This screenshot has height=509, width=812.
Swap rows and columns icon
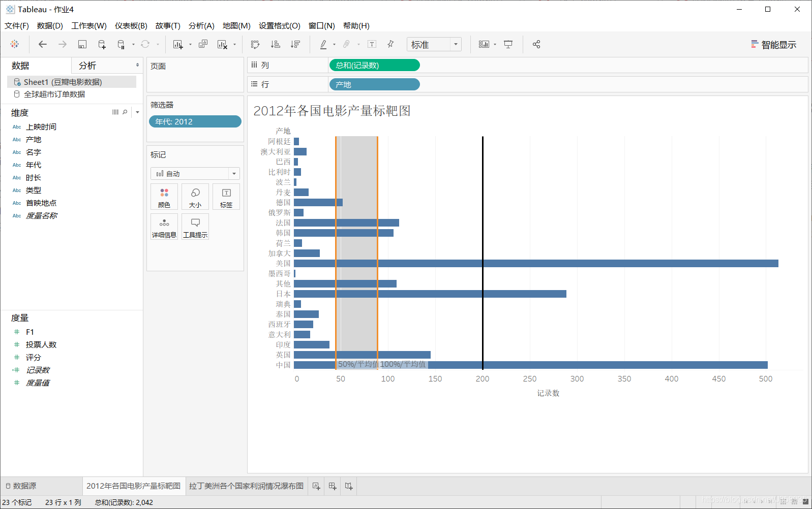pyautogui.click(x=255, y=44)
